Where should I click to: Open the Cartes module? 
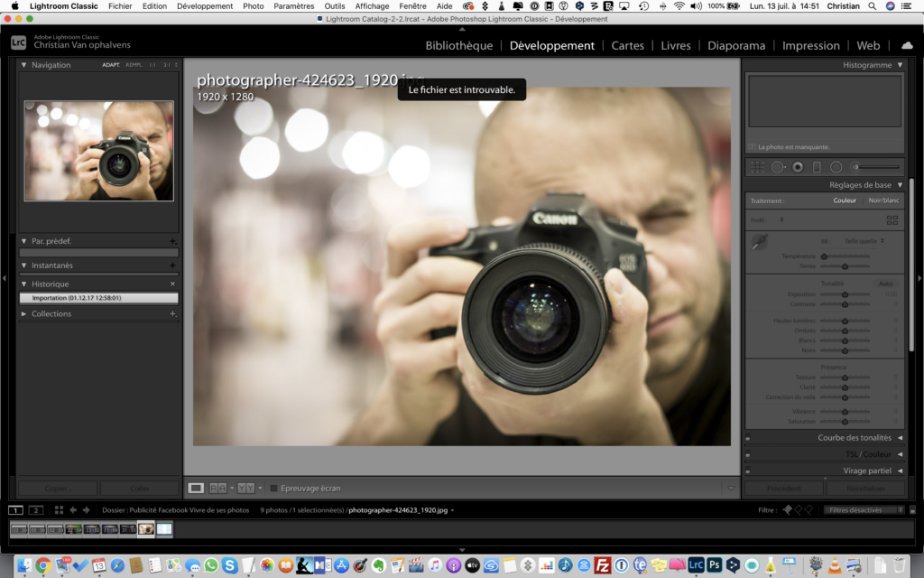click(628, 45)
